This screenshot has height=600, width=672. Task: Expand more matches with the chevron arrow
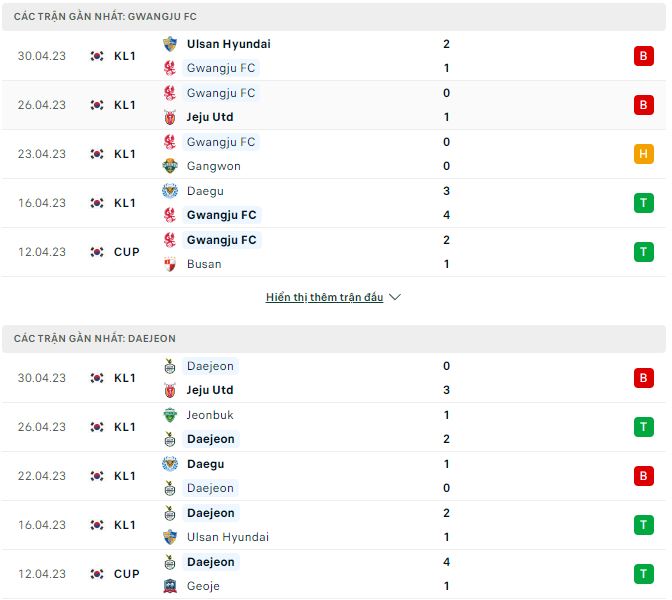click(x=394, y=297)
